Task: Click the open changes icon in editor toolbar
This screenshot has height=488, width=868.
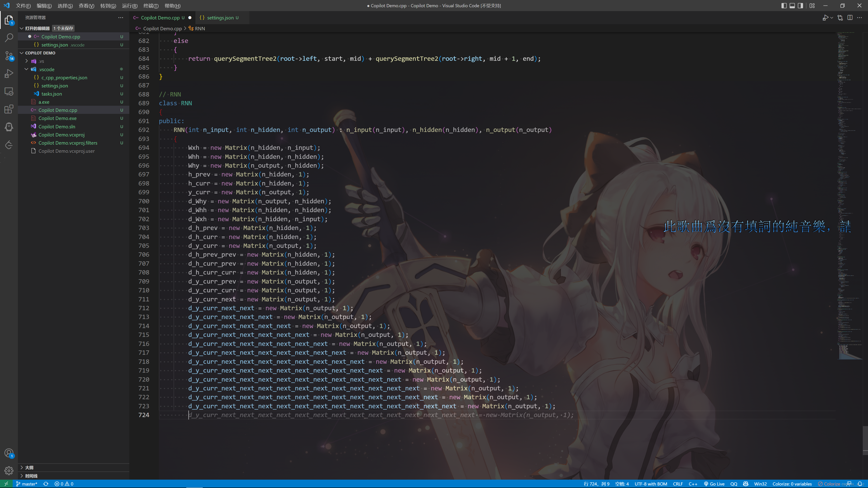Action: (x=840, y=18)
